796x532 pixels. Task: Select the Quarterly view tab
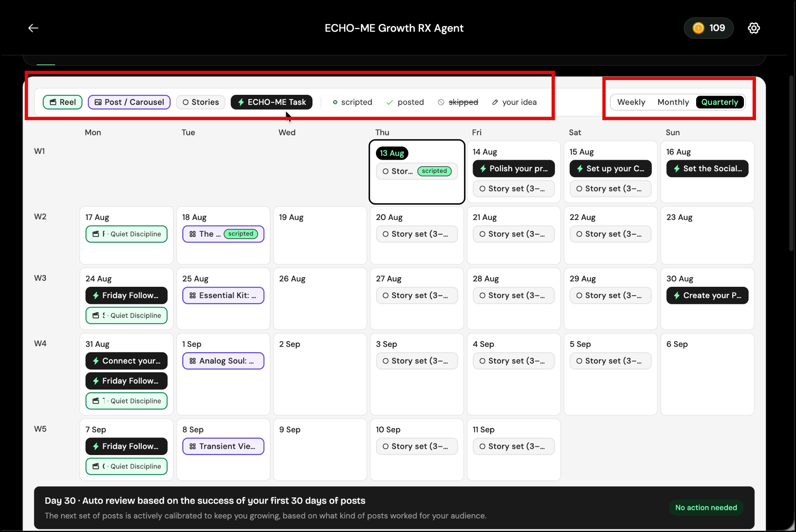(720, 102)
